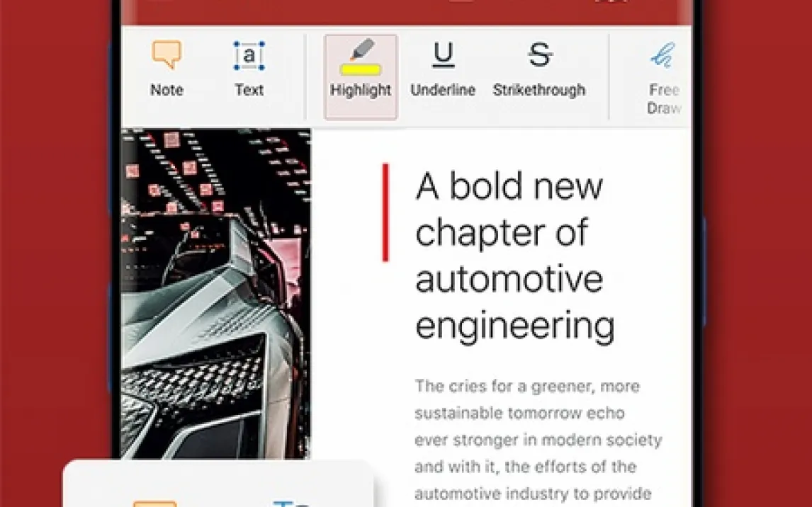Screen dimensions: 812x507
Task: Click the Highlight marker pen icon
Action: tap(362, 50)
